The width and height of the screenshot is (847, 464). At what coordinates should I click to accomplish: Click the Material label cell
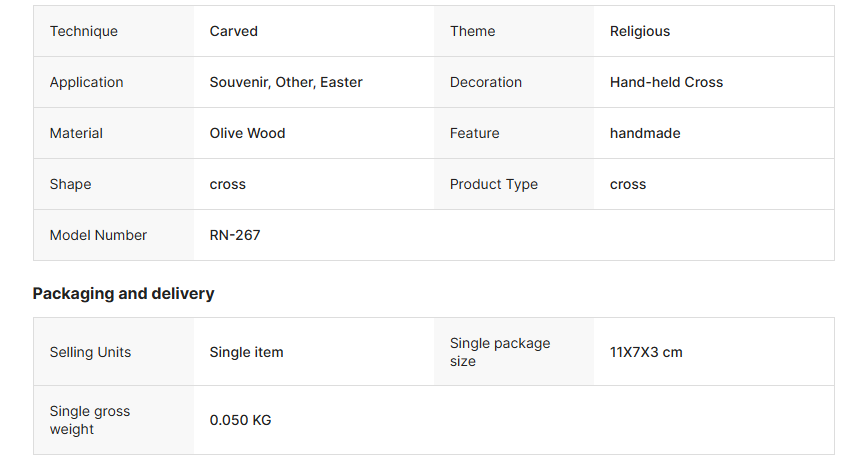[76, 133]
